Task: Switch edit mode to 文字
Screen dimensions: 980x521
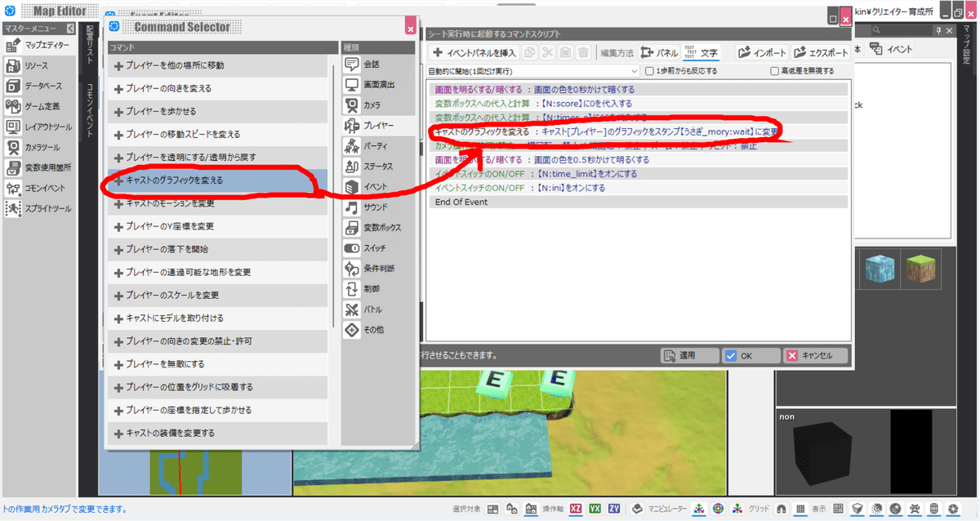Action: click(x=702, y=52)
